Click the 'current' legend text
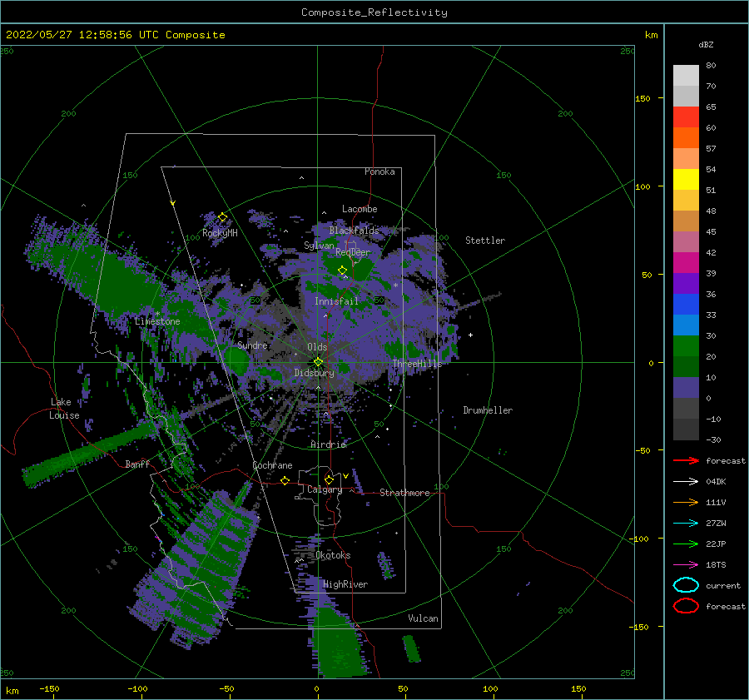Viewport: 749px width, 700px height. [723, 586]
